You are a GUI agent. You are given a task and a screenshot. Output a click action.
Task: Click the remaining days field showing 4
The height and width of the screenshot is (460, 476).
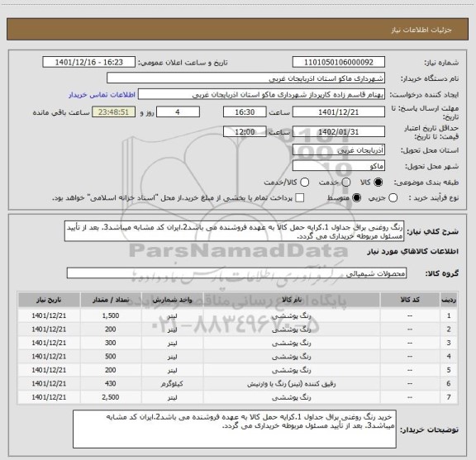178,112
